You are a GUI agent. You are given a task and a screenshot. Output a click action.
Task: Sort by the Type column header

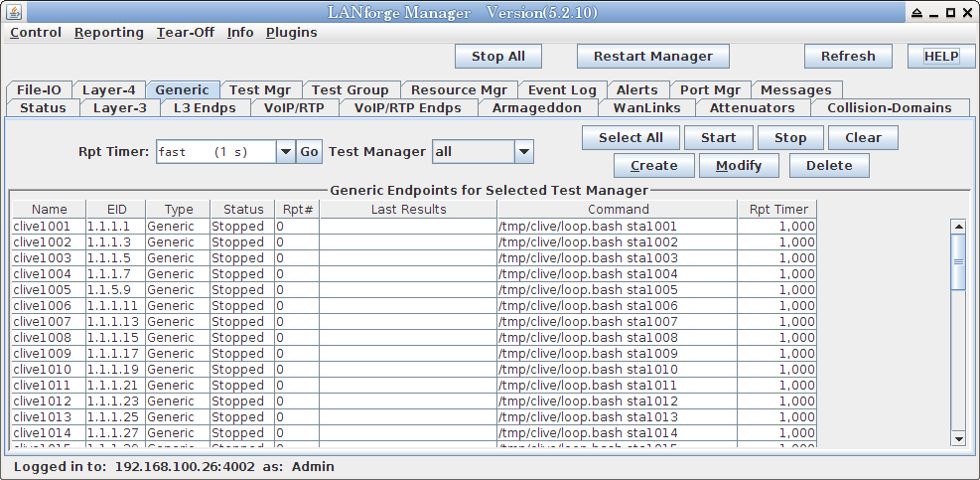tap(178, 209)
